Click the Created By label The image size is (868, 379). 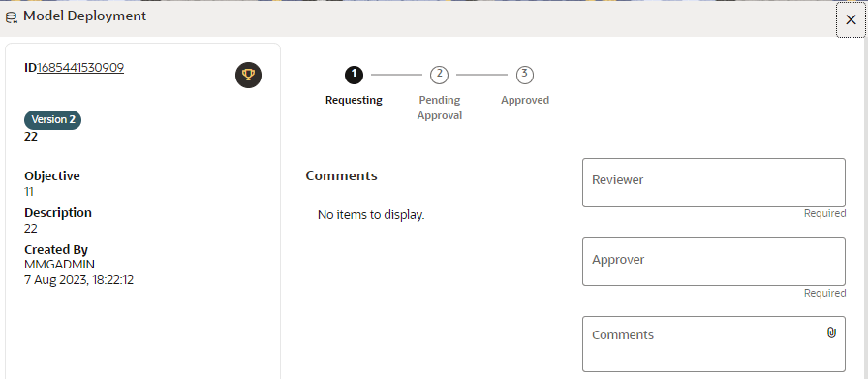pyautogui.click(x=56, y=250)
